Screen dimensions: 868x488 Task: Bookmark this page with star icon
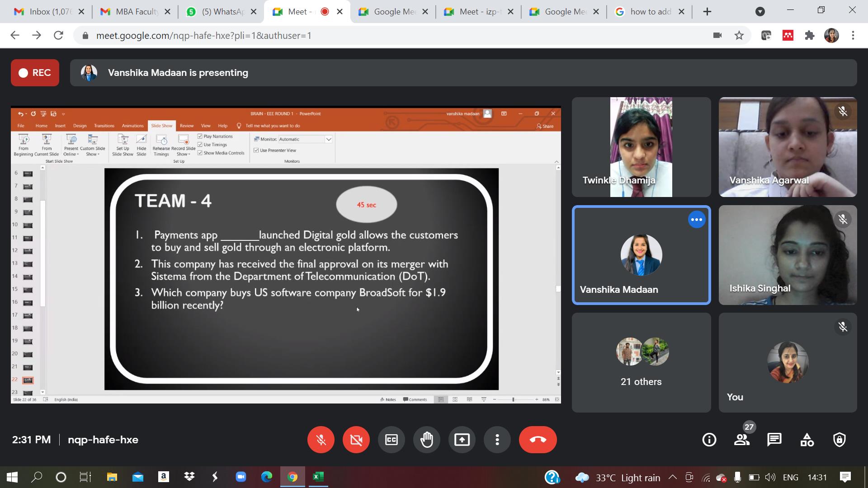(739, 35)
